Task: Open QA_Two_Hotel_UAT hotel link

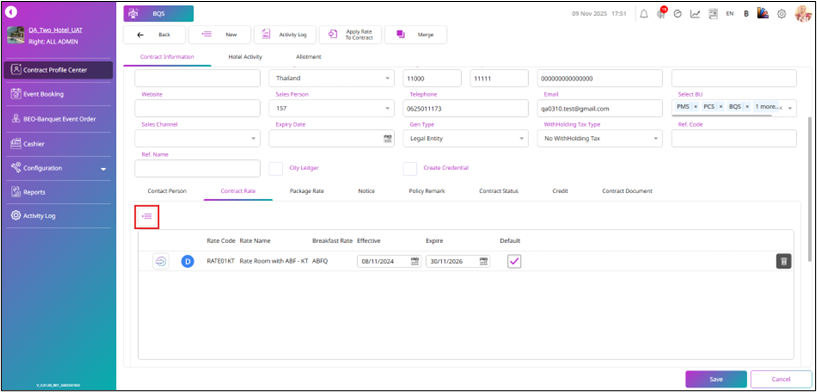Action: [55, 30]
